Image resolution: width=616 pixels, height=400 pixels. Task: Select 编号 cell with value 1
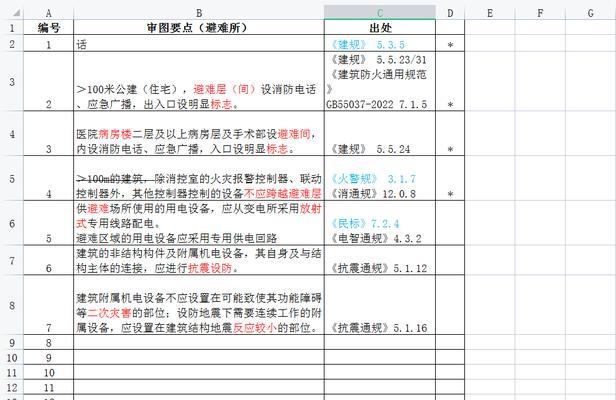click(x=49, y=44)
